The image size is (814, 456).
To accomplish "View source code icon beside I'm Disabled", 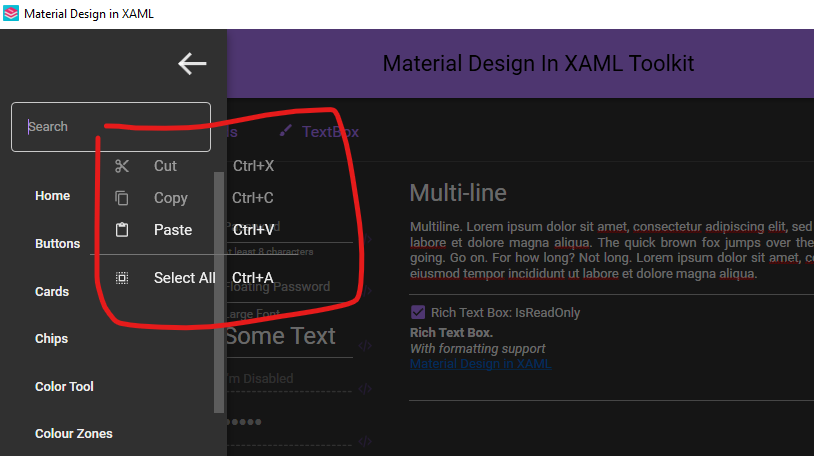I will pyautogui.click(x=364, y=388).
